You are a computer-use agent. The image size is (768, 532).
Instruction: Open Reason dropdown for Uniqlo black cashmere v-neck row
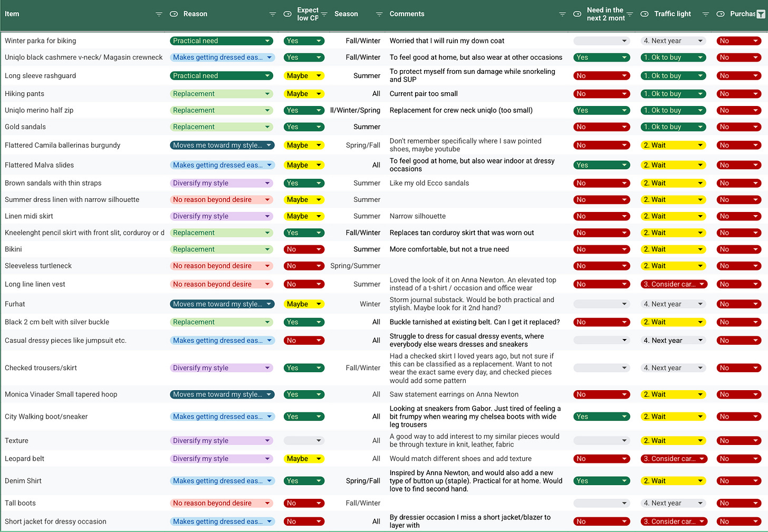click(x=222, y=57)
